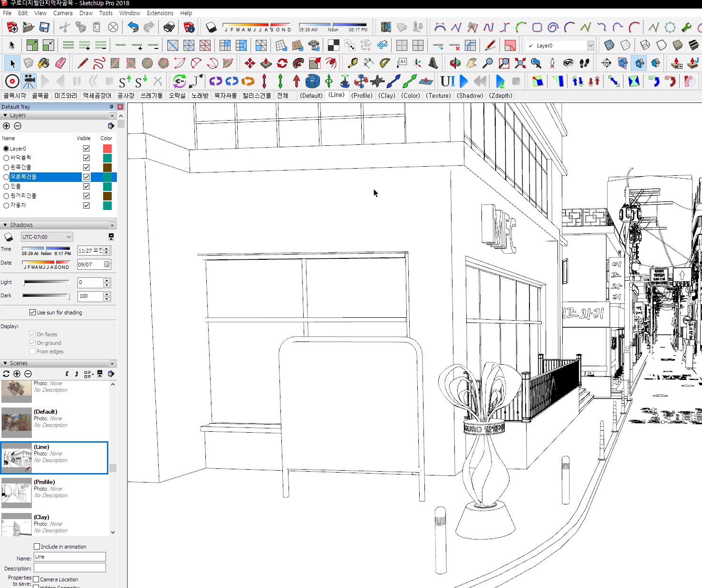Click the Print icon
This screenshot has height=588, width=702.
169,27
